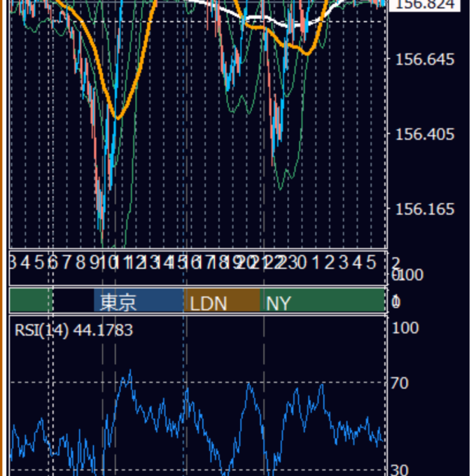
Task: Click the RSI 100 scale label
Action: 405,328
